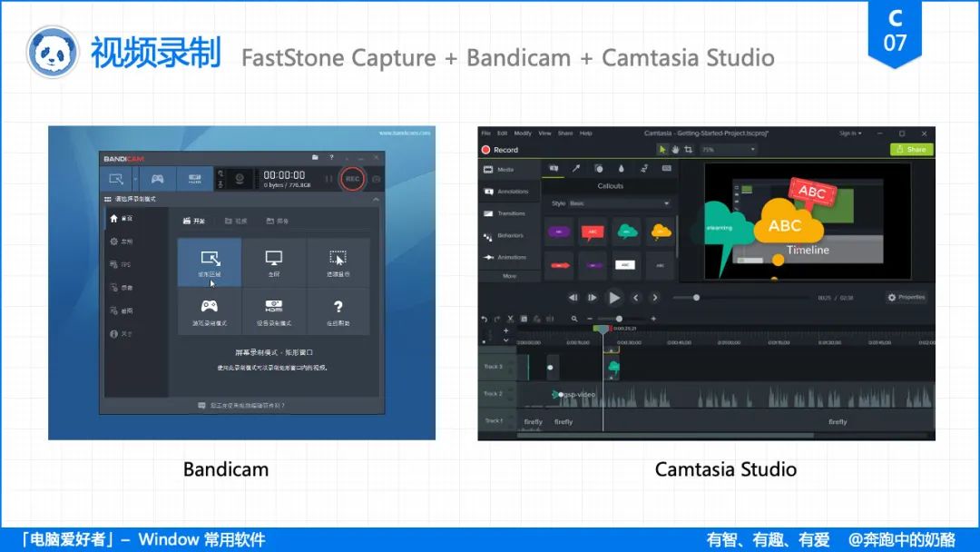Open Camtasia Modify menu

pyautogui.click(x=523, y=133)
